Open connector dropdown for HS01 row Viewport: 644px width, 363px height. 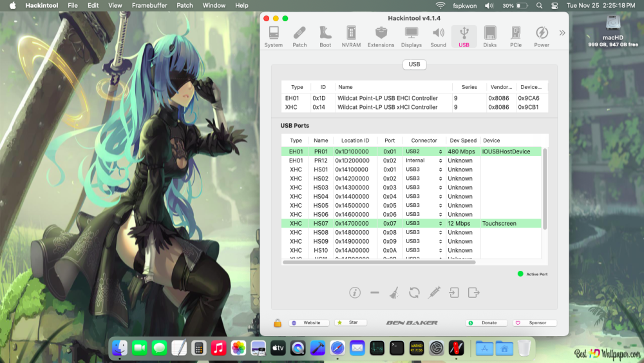click(x=424, y=170)
